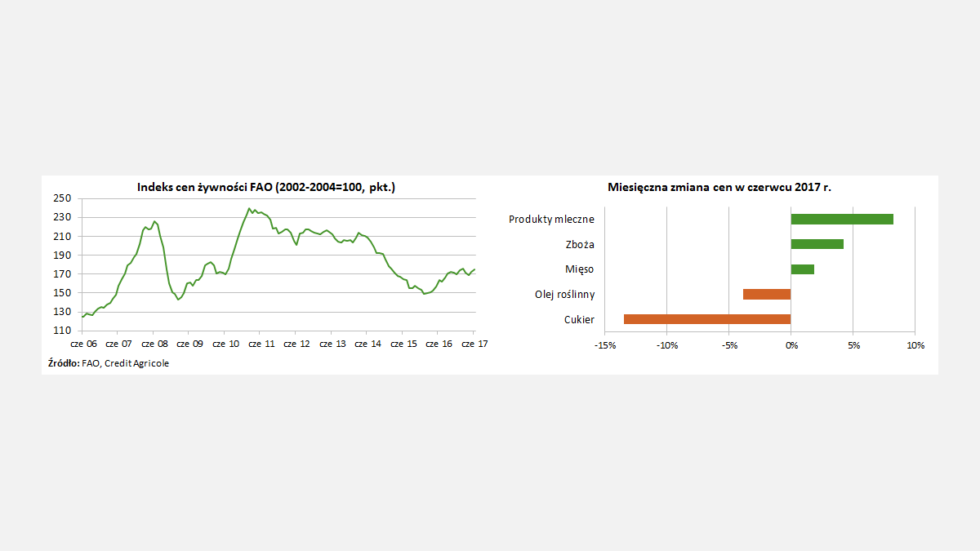Click the orange Cukier bar

click(707, 319)
